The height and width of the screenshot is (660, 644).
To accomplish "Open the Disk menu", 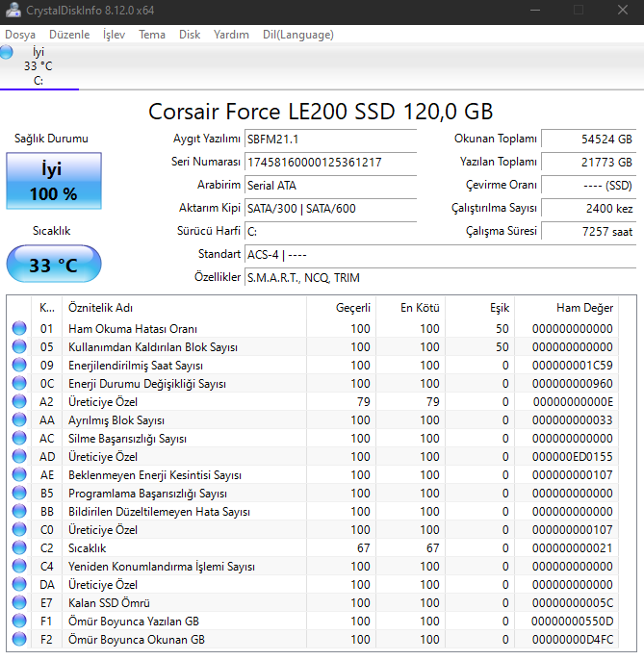I will 190,35.
